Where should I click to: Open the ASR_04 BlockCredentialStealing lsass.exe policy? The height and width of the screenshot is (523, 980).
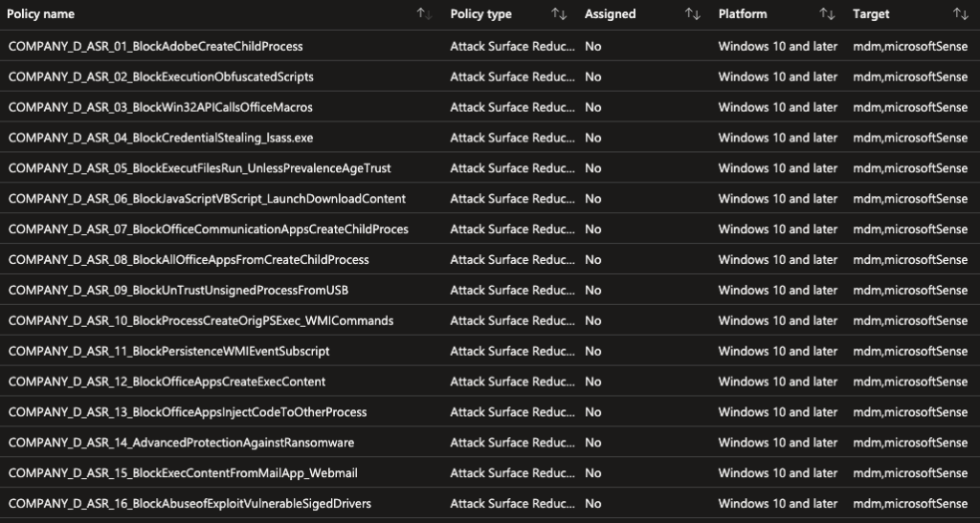160,138
